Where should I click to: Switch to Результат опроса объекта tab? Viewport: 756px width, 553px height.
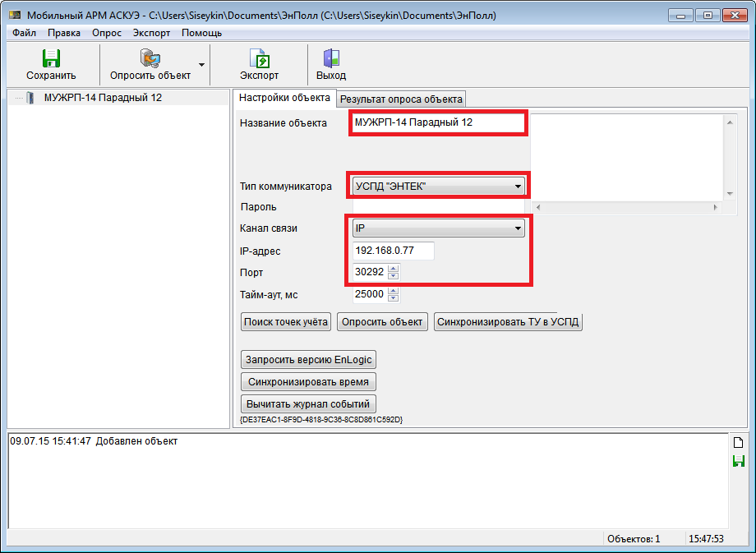pyautogui.click(x=401, y=99)
